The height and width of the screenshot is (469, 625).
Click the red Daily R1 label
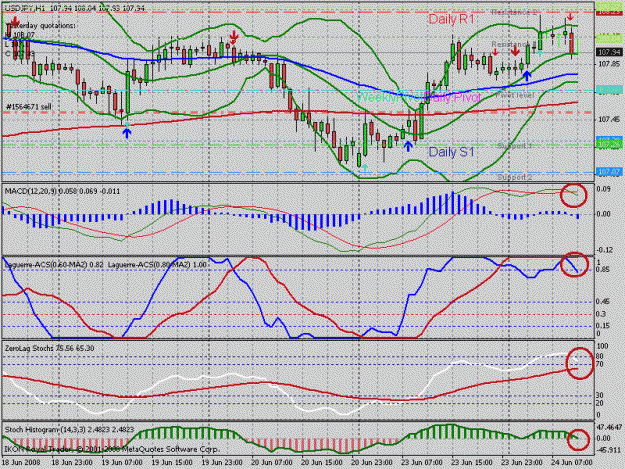click(451, 19)
